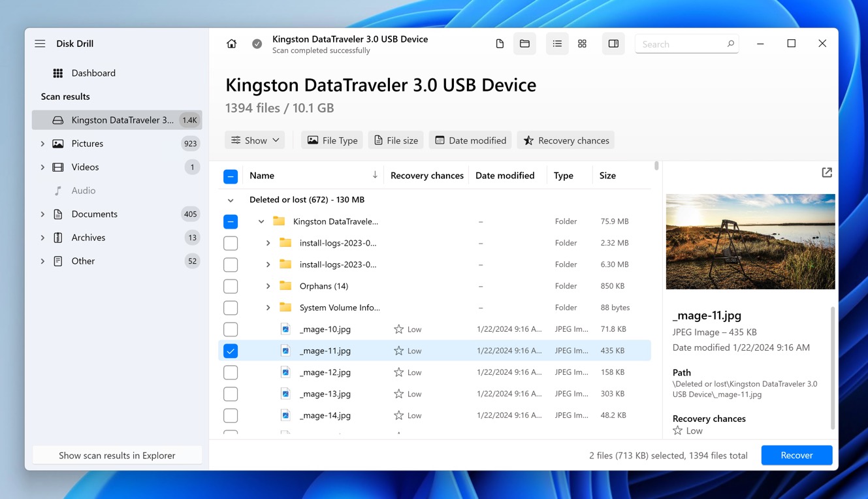Check the System Volume Info checkbox

coord(231,308)
